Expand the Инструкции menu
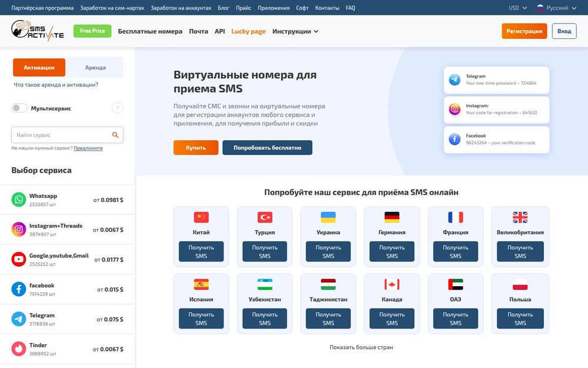 pyautogui.click(x=295, y=32)
